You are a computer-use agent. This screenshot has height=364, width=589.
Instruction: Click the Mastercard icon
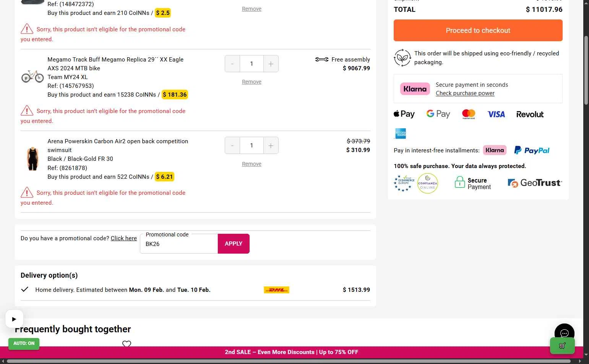(469, 114)
